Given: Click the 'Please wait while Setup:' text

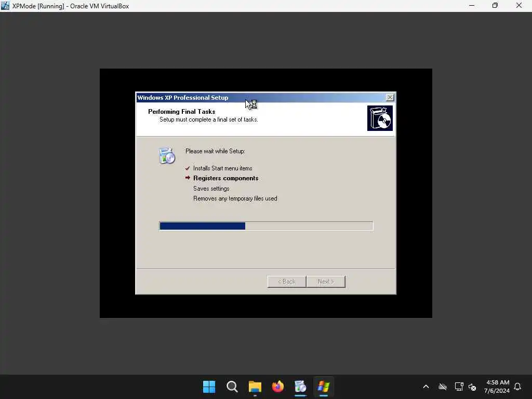Looking at the screenshot, I should (x=215, y=151).
